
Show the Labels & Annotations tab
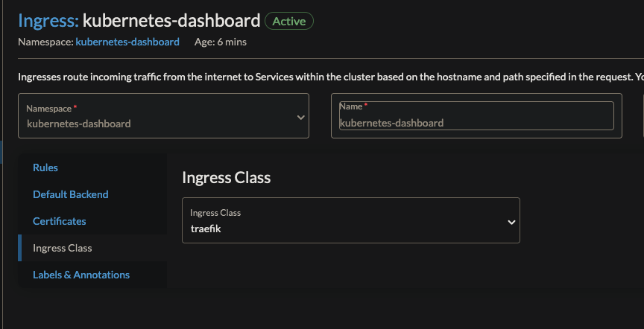tap(81, 275)
